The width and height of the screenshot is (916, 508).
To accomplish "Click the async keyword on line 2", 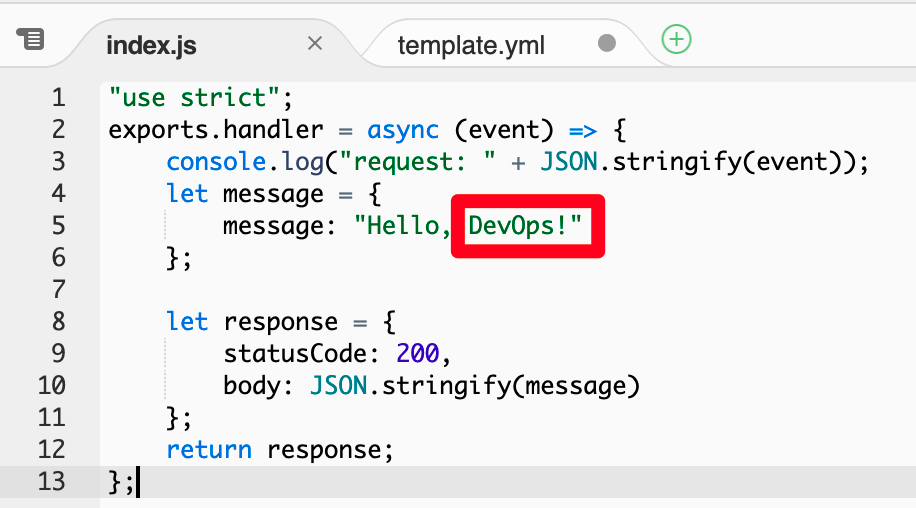I will (x=403, y=130).
